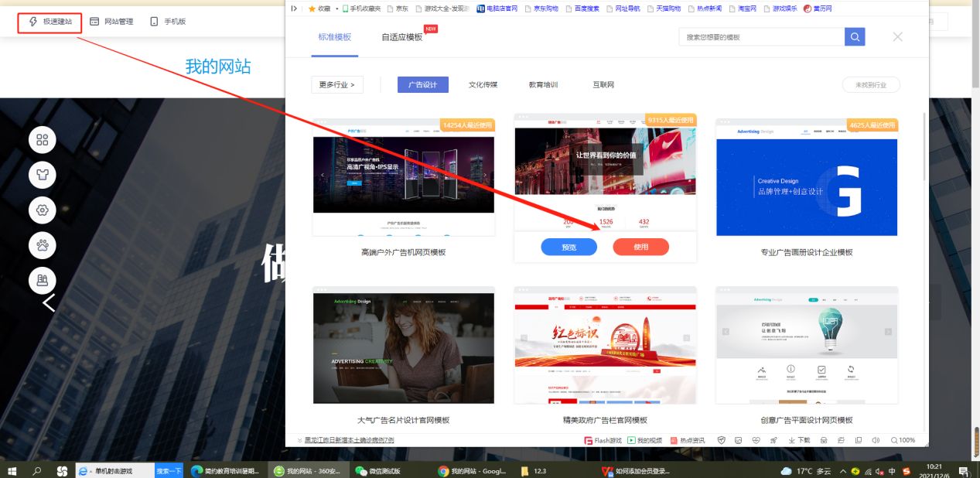This screenshot has width=980, height=478.
Task: Click the 中 input method indicator
Action: (892, 470)
